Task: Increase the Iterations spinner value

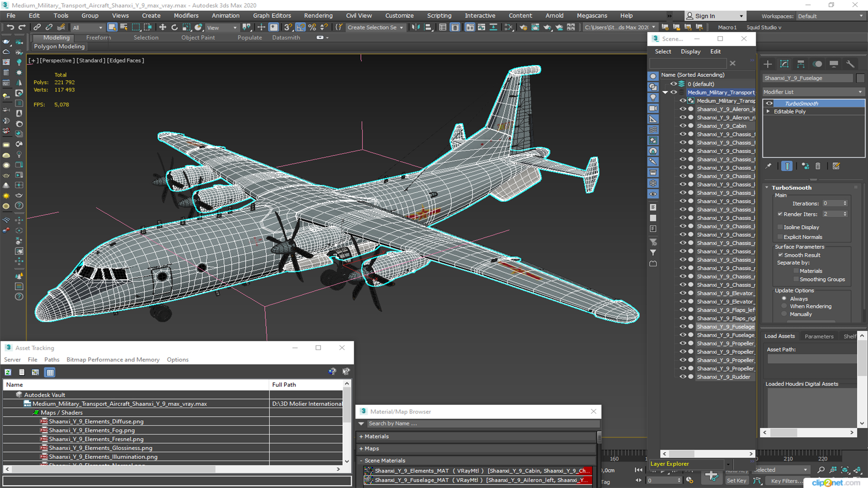Action: click(x=845, y=202)
